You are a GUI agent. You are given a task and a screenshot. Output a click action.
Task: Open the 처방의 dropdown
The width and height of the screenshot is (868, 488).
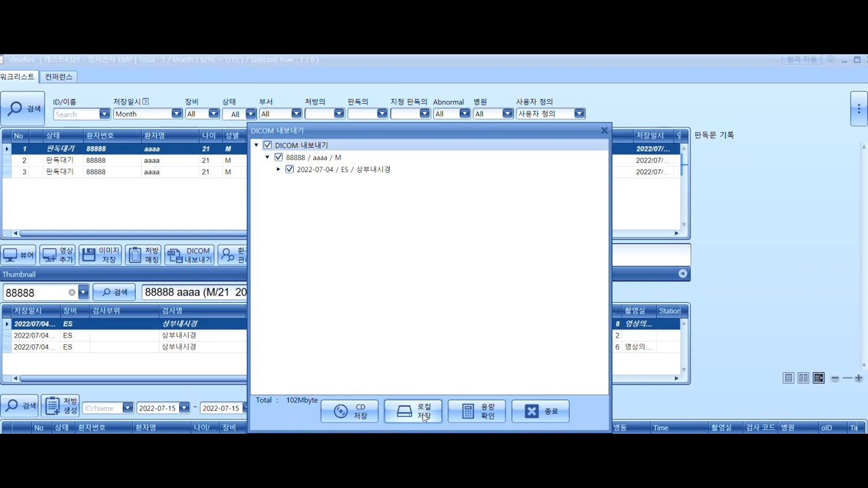tap(339, 114)
